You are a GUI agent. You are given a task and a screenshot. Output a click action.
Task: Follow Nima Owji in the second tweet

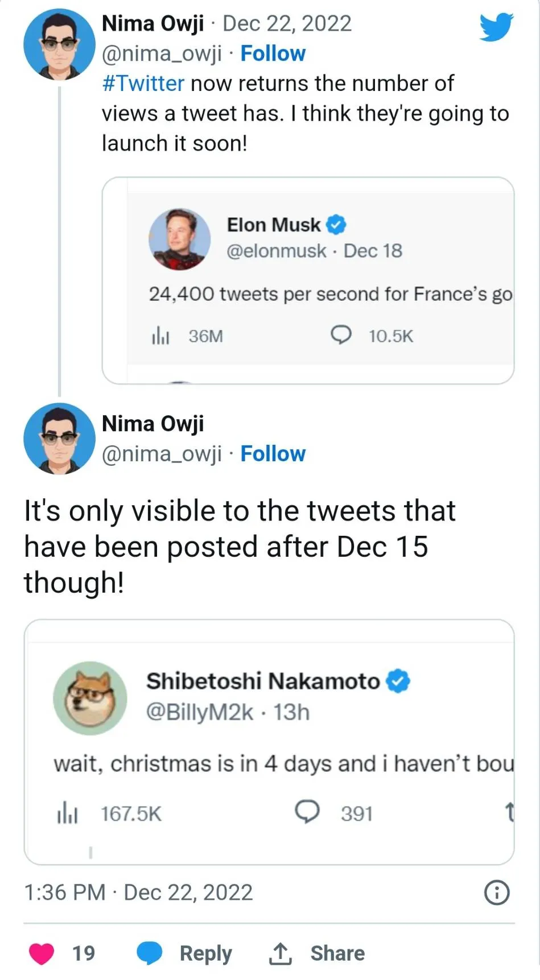coord(273,454)
